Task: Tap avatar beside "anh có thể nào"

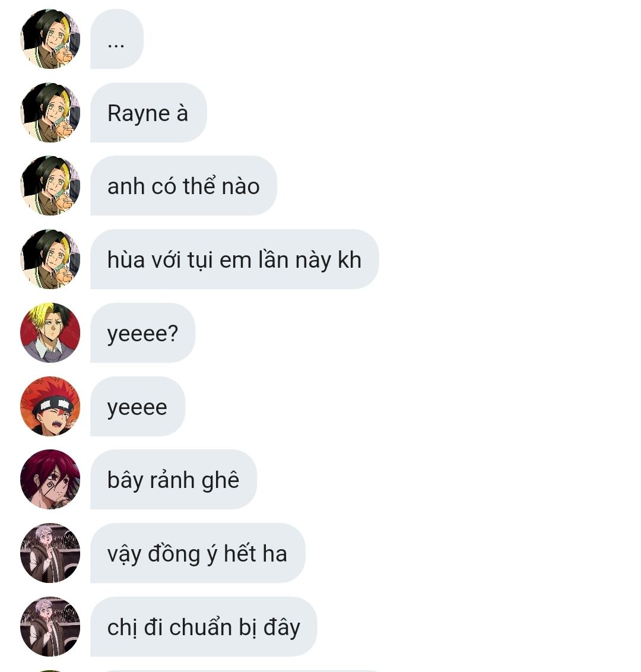Action: pos(50,186)
